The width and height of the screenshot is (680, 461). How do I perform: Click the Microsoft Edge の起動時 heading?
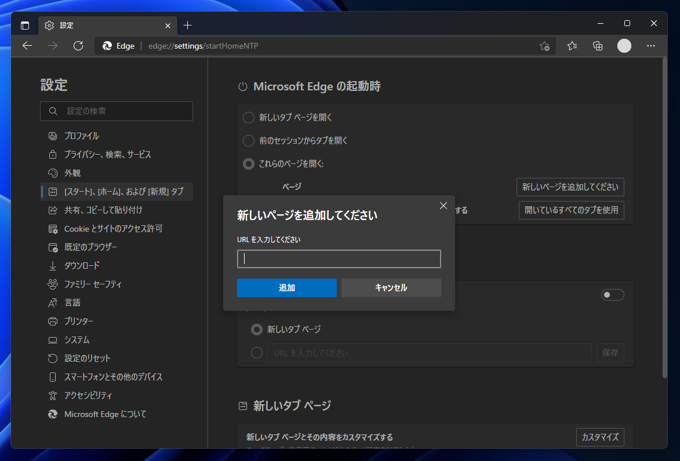[x=317, y=86]
